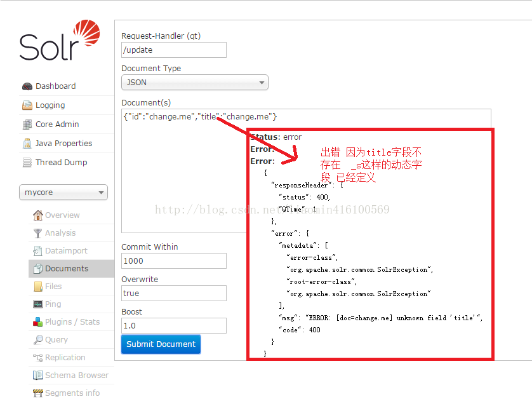Click the Thread Dump stack icon
Image resolution: width=532 pixels, height=406 pixels.
[x=27, y=163]
